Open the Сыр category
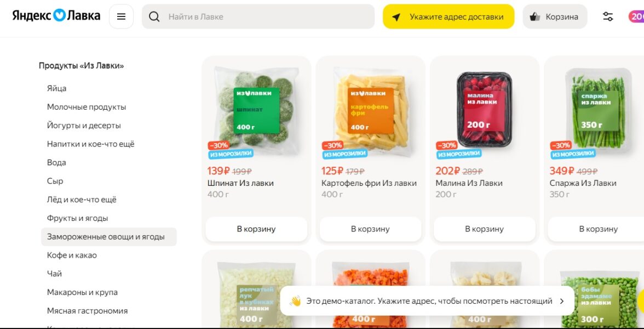 55,181
